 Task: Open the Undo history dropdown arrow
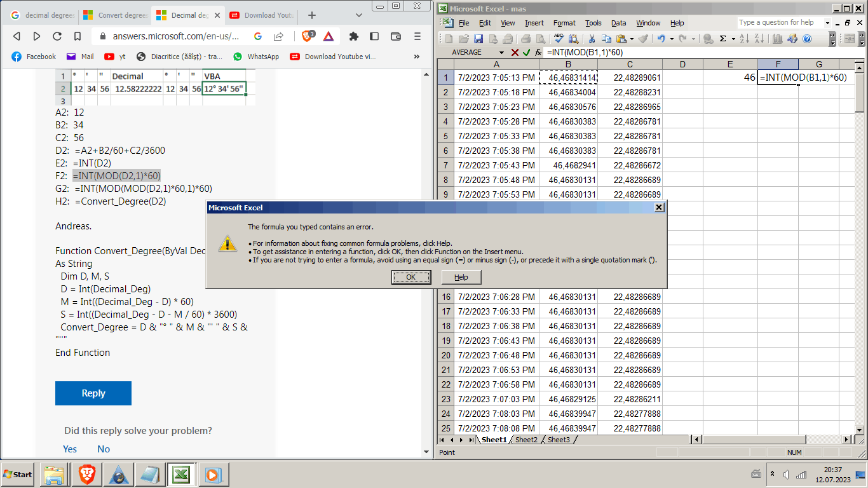[672, 39]
